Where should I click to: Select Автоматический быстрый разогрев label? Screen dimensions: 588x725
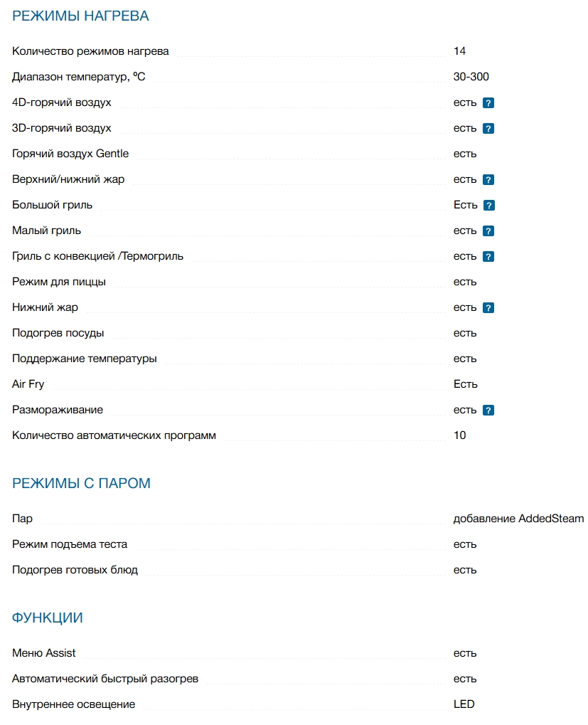point(105,679)
